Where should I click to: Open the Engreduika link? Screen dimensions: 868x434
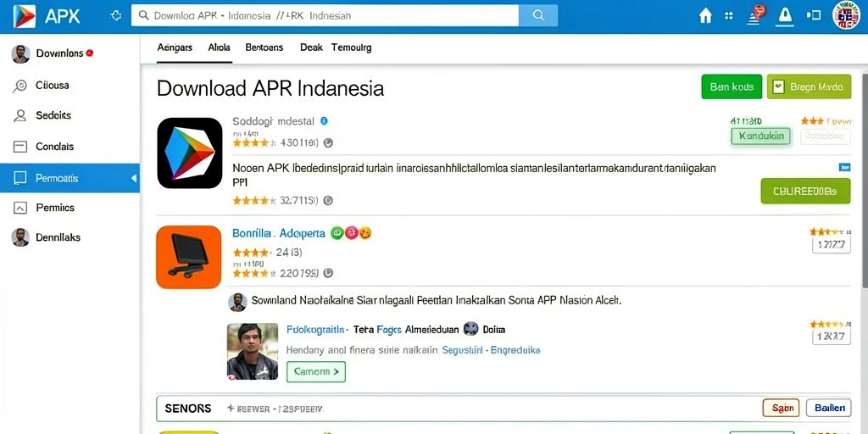(x=515, y=350)
